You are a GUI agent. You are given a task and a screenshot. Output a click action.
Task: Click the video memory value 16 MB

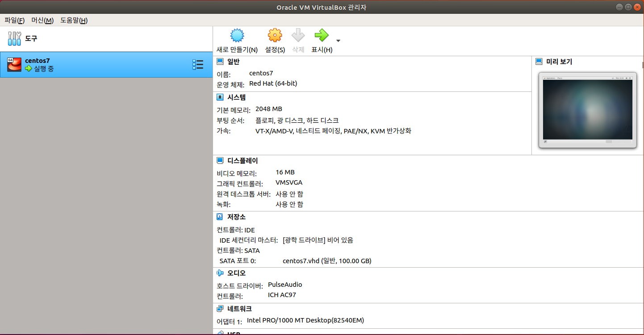pyautogui.click(x=285, y=172)
